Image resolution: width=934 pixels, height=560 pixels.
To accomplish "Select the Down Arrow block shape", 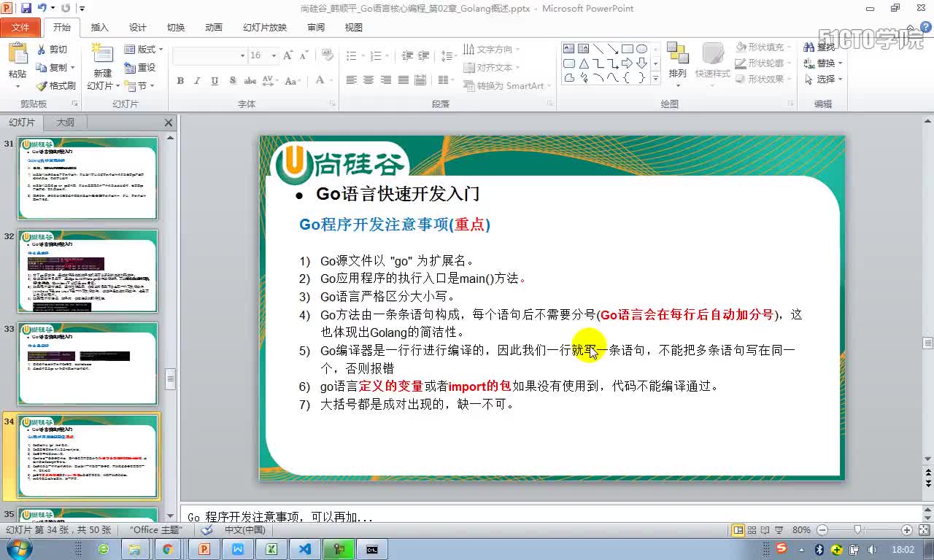I will (642, 63).
